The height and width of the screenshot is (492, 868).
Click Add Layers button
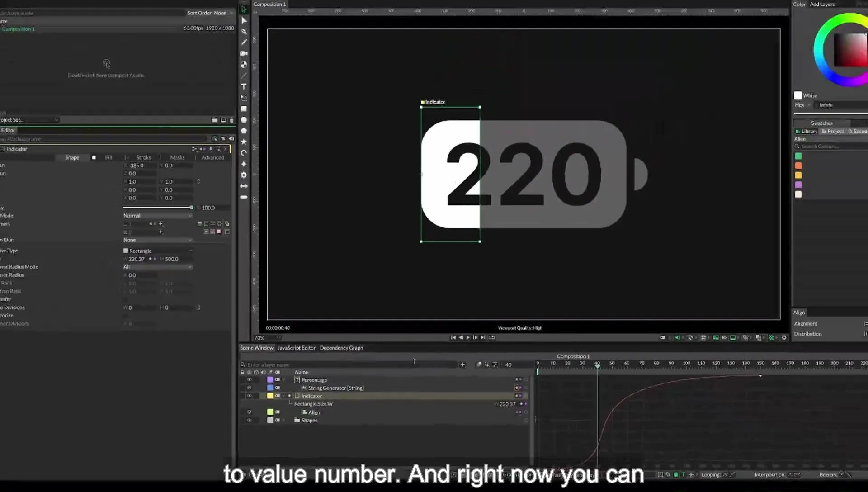pos(822,4)
